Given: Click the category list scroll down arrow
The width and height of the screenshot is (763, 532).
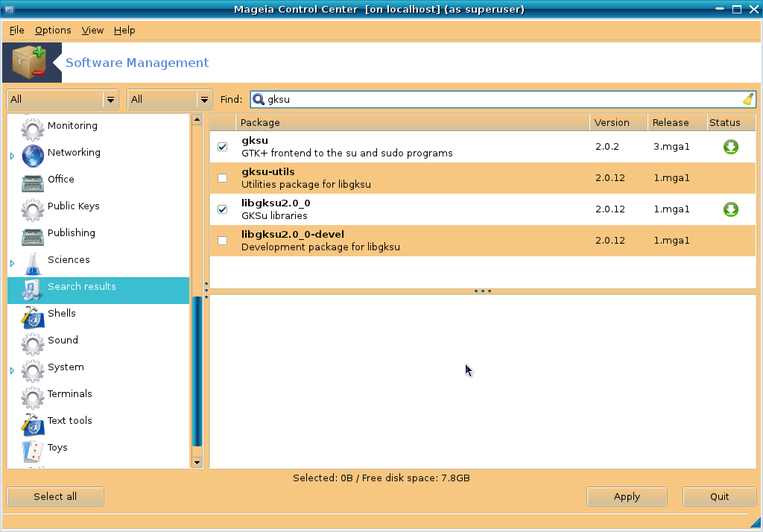Looking at the screenshot, I should click(x=197, y=463).
